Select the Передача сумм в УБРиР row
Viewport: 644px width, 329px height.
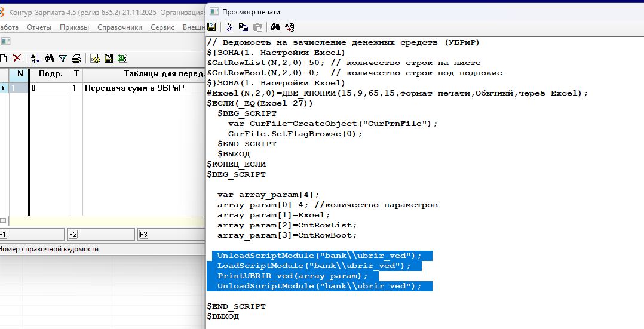pyautogui.click(x=134, y=88)
